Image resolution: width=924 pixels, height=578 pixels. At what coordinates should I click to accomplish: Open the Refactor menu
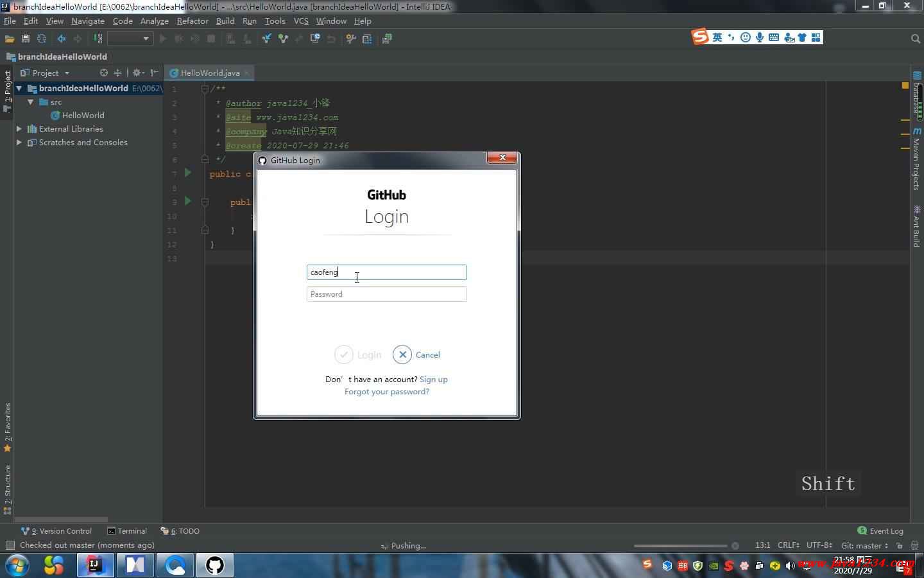point(193,21)
